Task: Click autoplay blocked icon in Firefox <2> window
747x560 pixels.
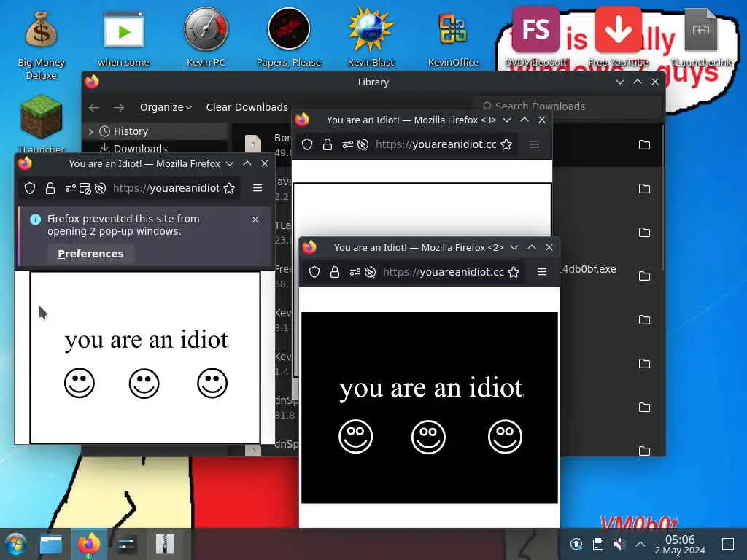Action: coord(370,272)
